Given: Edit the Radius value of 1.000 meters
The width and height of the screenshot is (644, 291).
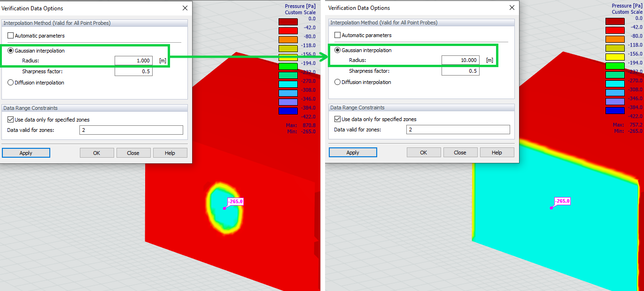Looking at the screenshot, I should click(133, 60).
